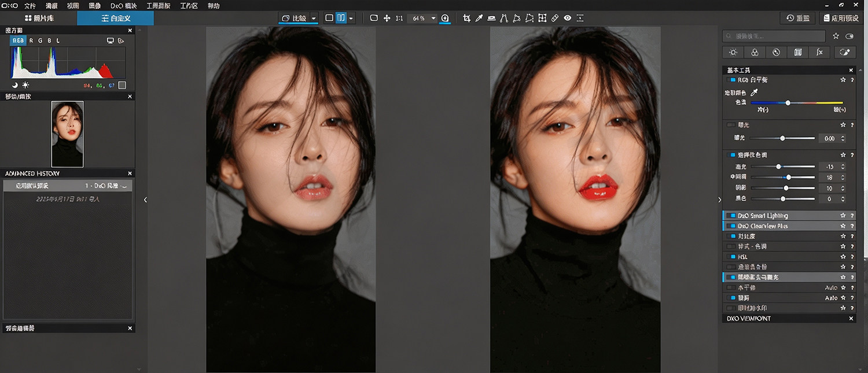The width and height of the screenshot is (868, 373).
Task: Select the Crop tool in the toolbar
Action: (x=466, y=19)
